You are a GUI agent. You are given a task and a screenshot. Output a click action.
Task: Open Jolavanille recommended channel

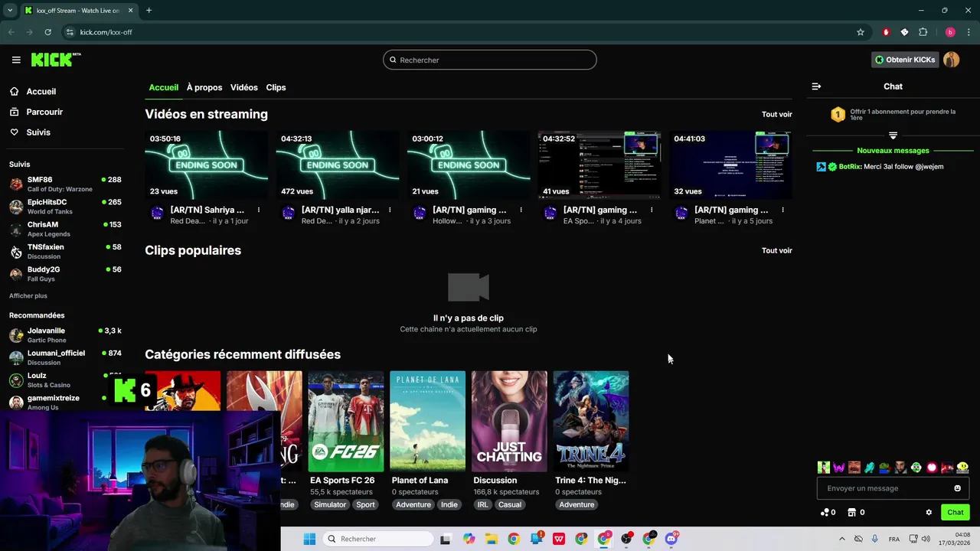pos(65,334)
